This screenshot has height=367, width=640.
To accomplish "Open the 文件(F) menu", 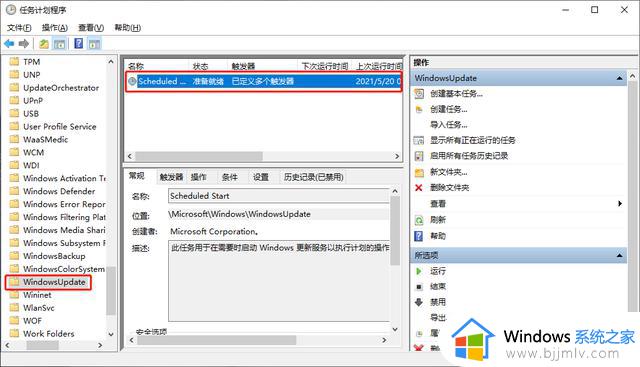I will click(x=19, y=28).
